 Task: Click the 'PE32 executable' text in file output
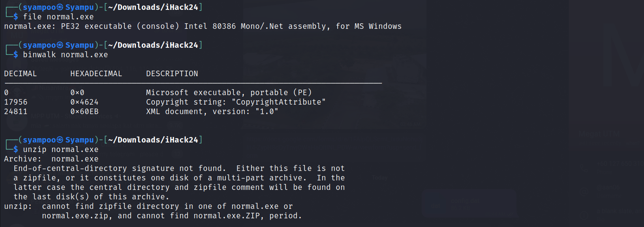96,26
